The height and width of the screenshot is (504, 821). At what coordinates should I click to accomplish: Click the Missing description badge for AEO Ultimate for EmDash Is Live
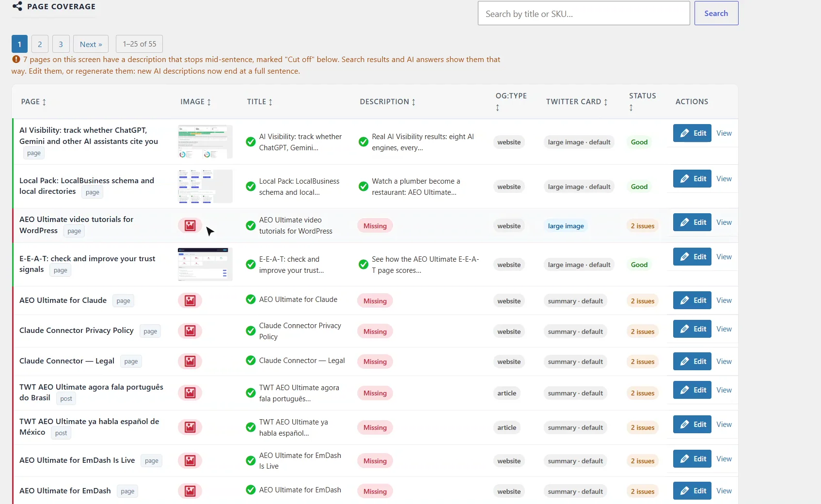tap(375, 461)
